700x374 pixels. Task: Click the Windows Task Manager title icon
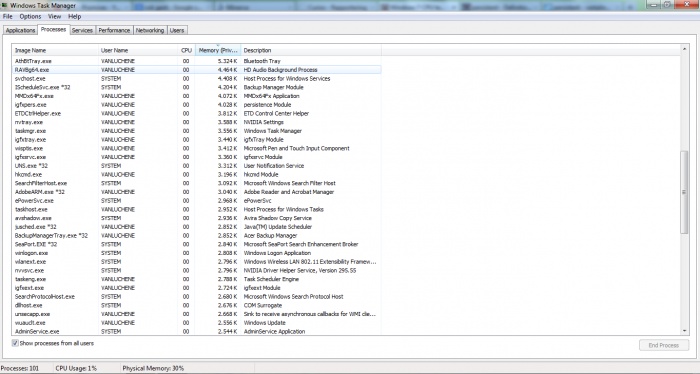(4, 5)
